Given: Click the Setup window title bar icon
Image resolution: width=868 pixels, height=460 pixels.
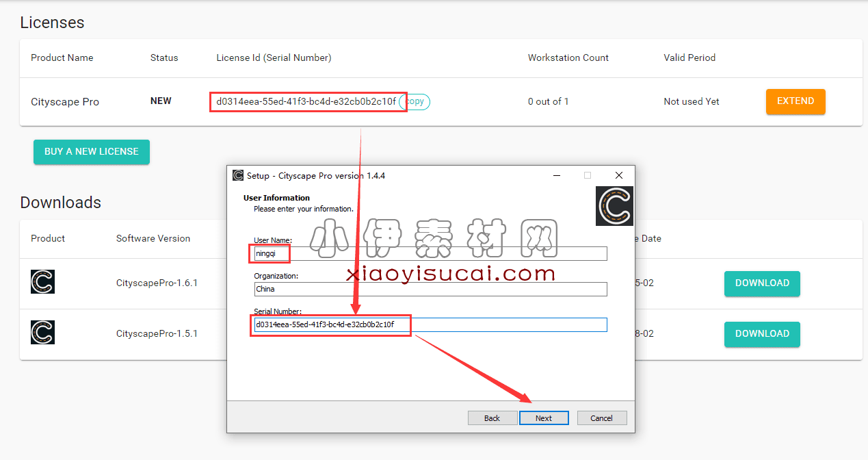Looking at the screenshot, I should 238,175.
